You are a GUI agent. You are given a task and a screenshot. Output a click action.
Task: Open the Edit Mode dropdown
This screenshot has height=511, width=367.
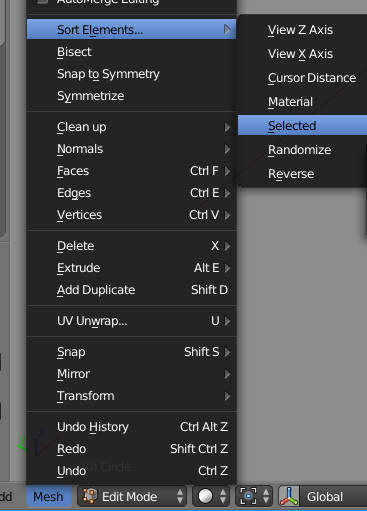[x=132, y=497]
